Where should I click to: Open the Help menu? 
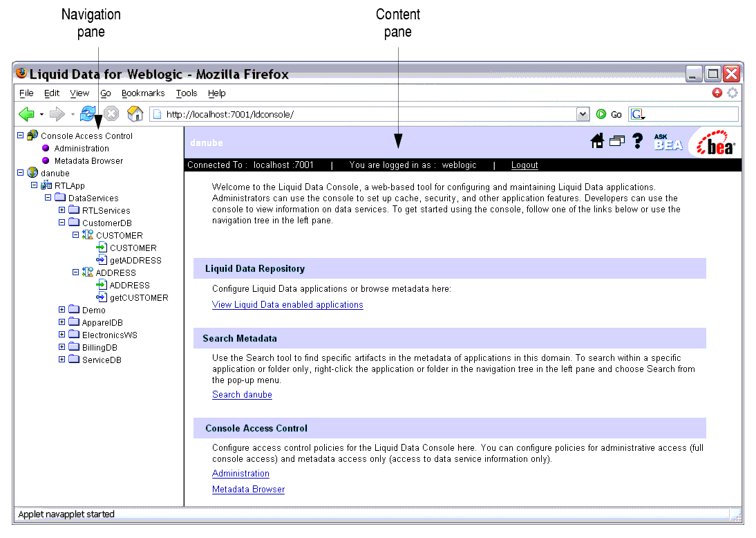216,93
